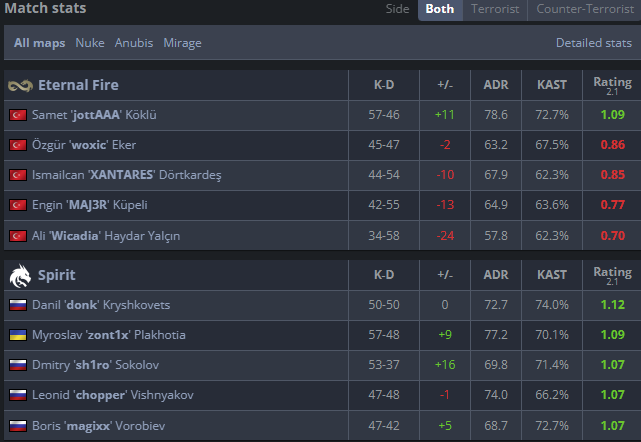
Task: Click the Russian flag beside magixx
Action: (x=18, y=426)
